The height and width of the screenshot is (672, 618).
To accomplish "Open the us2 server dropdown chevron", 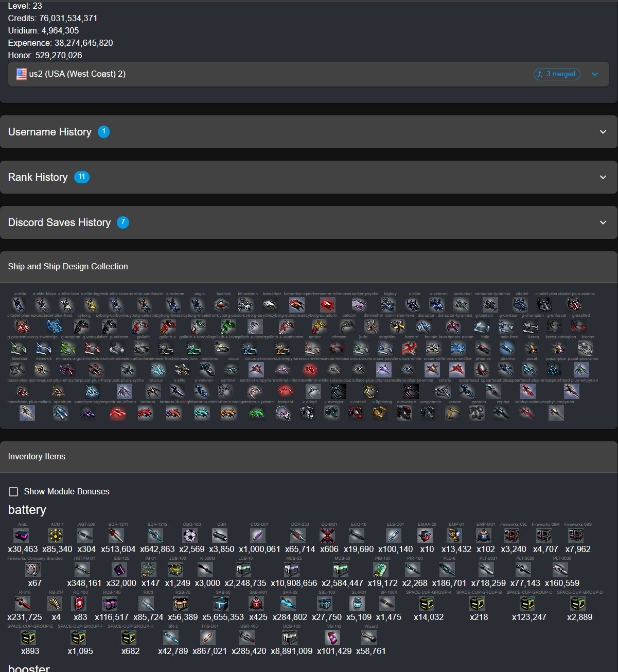I will 595,74.
